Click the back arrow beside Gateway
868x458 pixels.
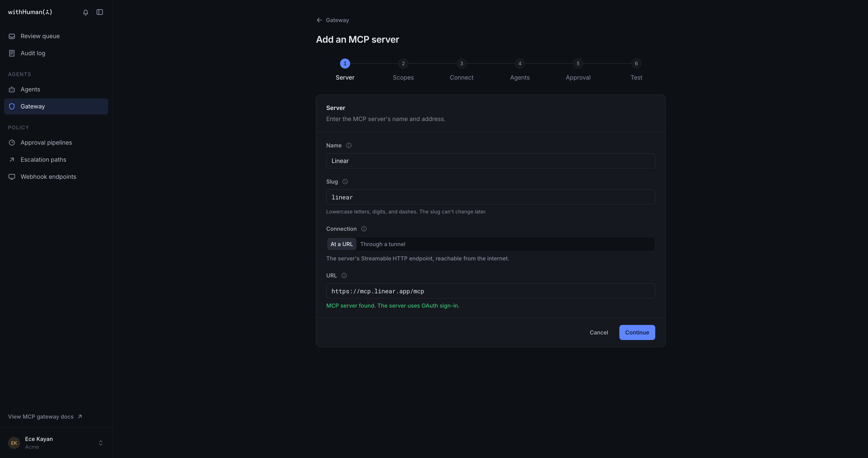(319, 20)
